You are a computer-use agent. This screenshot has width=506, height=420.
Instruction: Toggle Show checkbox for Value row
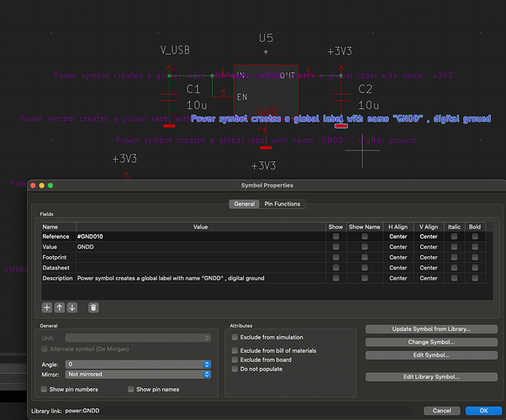coord(336,247)
